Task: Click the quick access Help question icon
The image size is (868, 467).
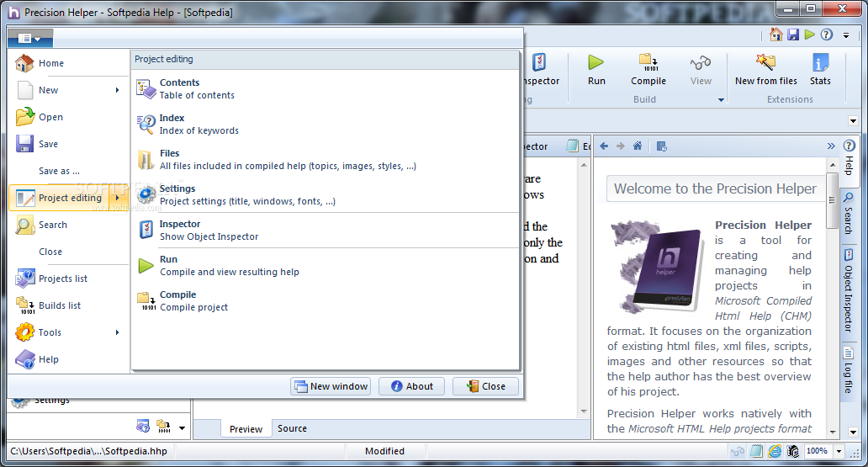Action: point(827,34)
